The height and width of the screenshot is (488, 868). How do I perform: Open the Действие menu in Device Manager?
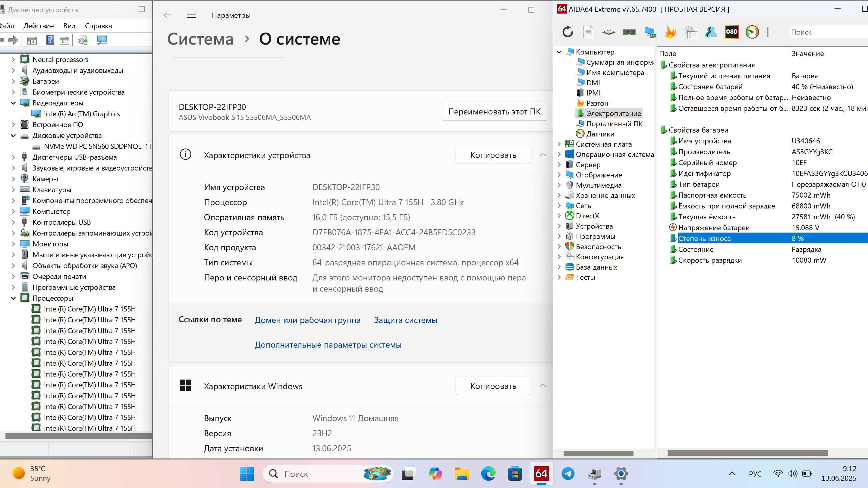coord(38,26)
